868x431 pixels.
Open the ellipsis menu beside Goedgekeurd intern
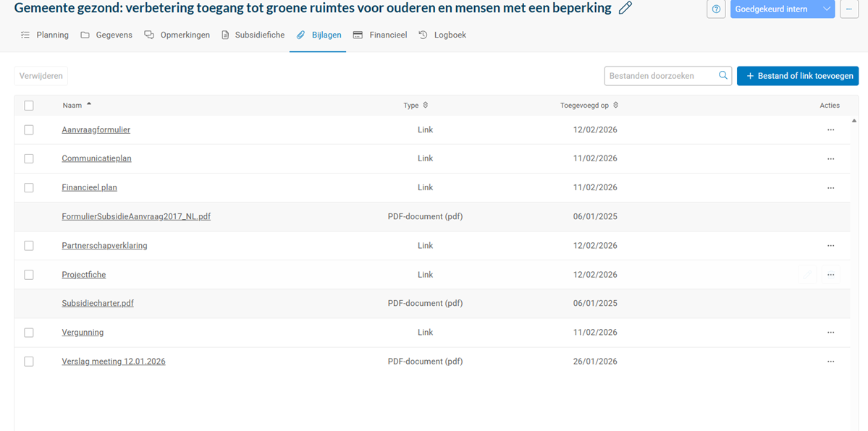click(848, 9)
